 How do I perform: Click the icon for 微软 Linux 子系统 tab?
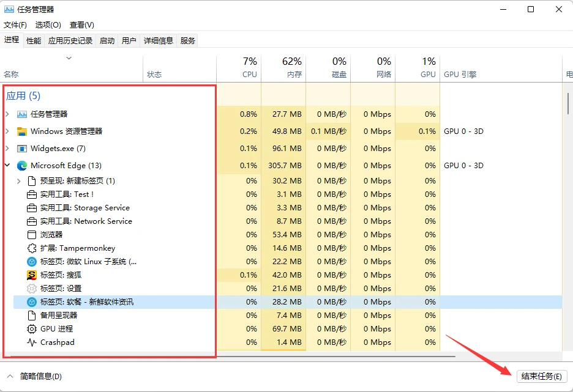point(32,262)
